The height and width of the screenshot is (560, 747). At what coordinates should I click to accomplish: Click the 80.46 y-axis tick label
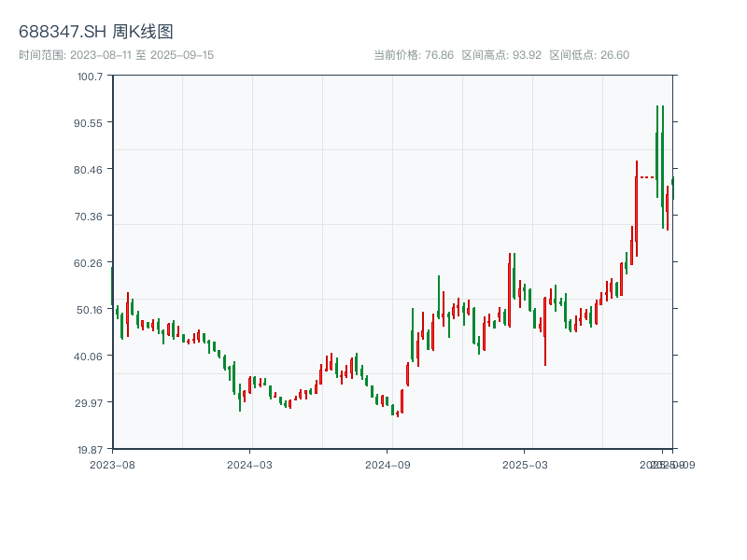[90, 169]
